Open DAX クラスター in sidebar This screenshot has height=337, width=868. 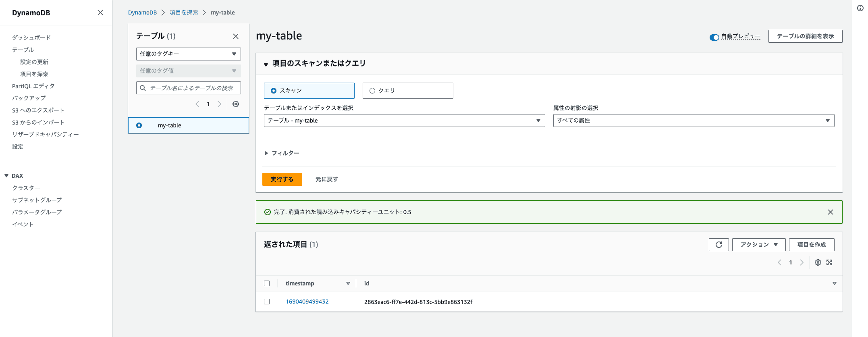point(26,188)
